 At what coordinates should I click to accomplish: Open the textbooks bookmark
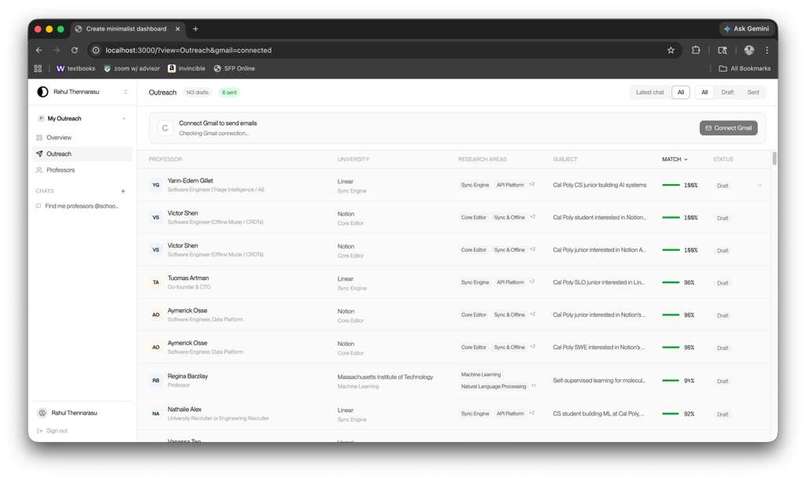[x=76, y=68]
